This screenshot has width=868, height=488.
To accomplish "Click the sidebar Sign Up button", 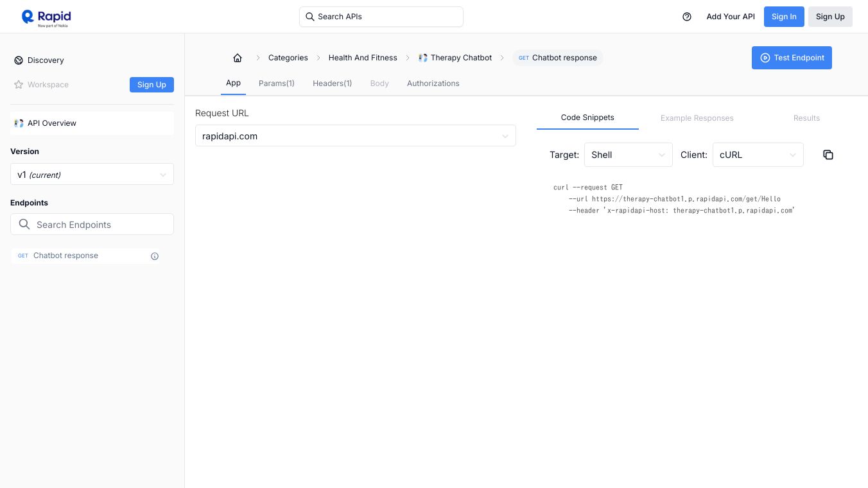I will coord(152,85).
